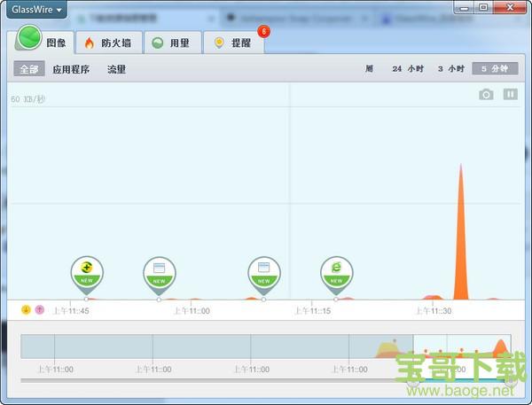Select the 流量 traffic filter

[116, 69]
